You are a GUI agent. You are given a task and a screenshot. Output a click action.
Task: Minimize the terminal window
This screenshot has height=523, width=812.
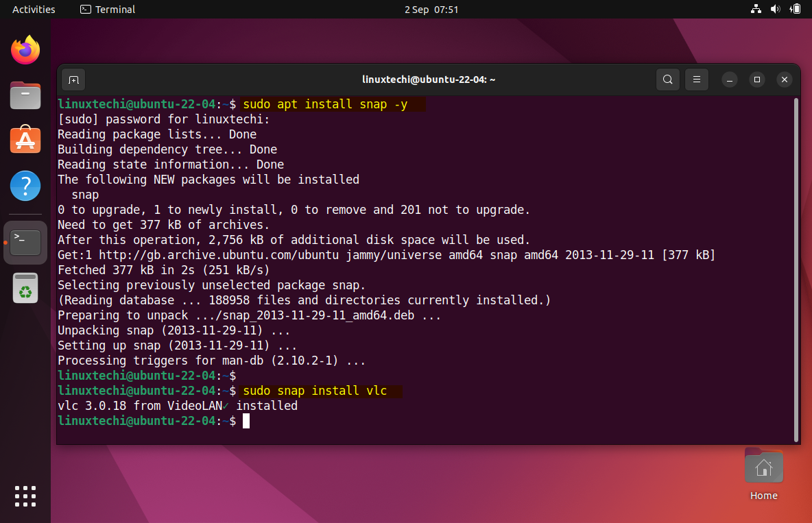tap(729, 80)
